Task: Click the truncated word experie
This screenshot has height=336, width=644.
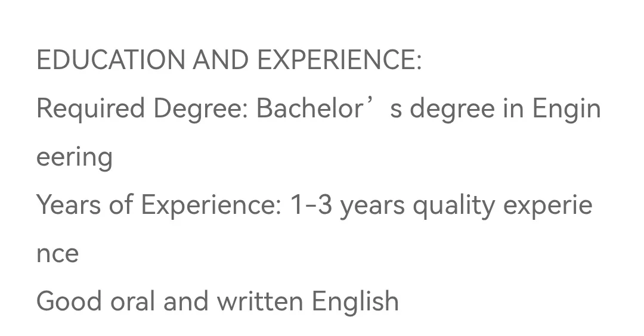Action: (548, 205)
